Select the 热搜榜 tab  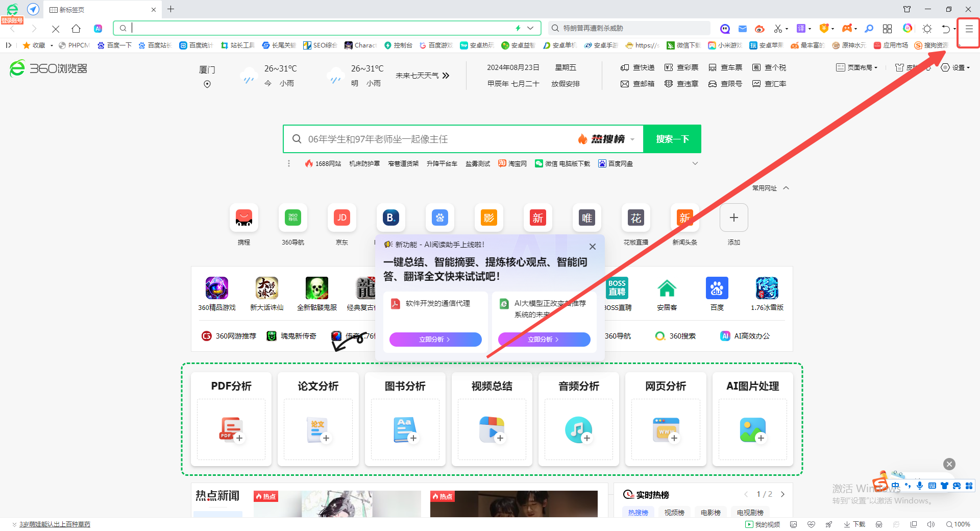(x=638, y=513)
